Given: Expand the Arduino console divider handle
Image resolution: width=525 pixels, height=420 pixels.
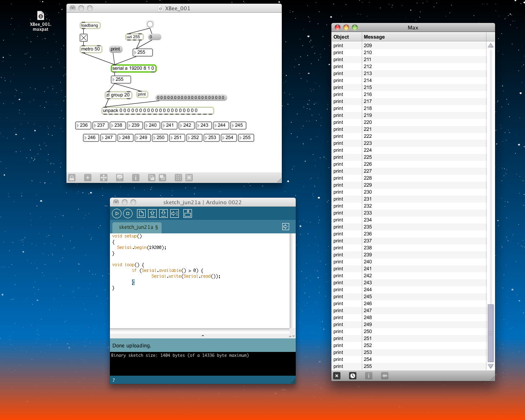Looking at the screenshot, I should [203, 336].
